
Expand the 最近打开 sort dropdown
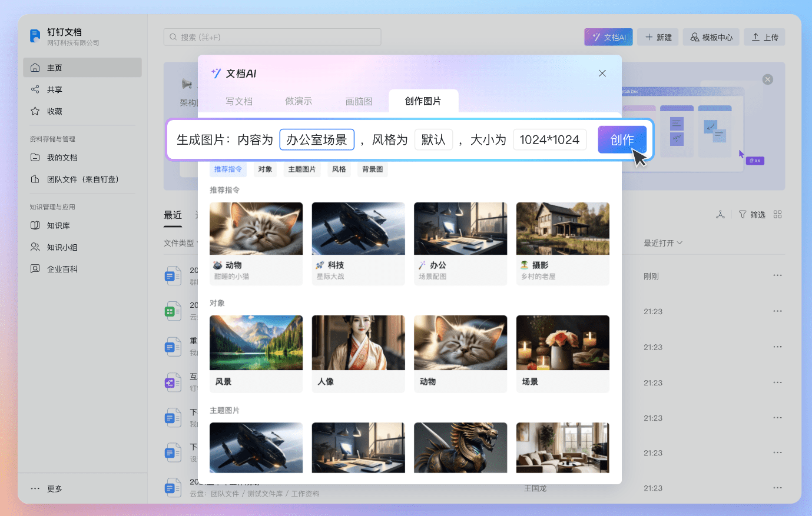662,243
